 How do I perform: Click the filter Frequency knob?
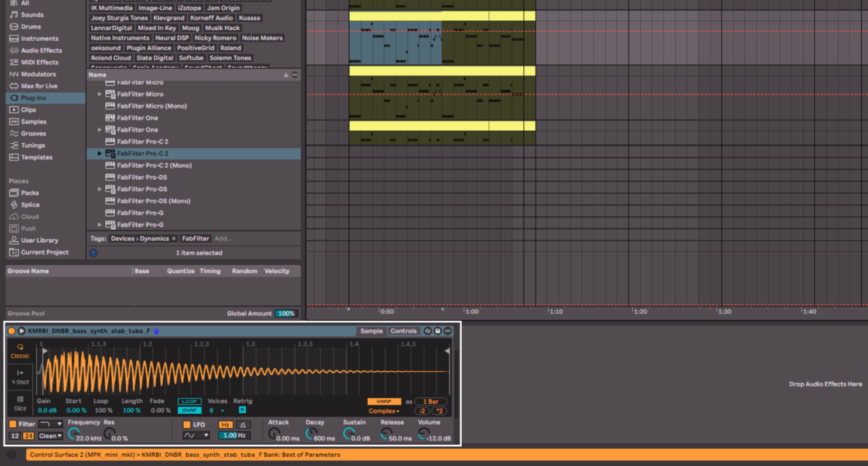74,433
